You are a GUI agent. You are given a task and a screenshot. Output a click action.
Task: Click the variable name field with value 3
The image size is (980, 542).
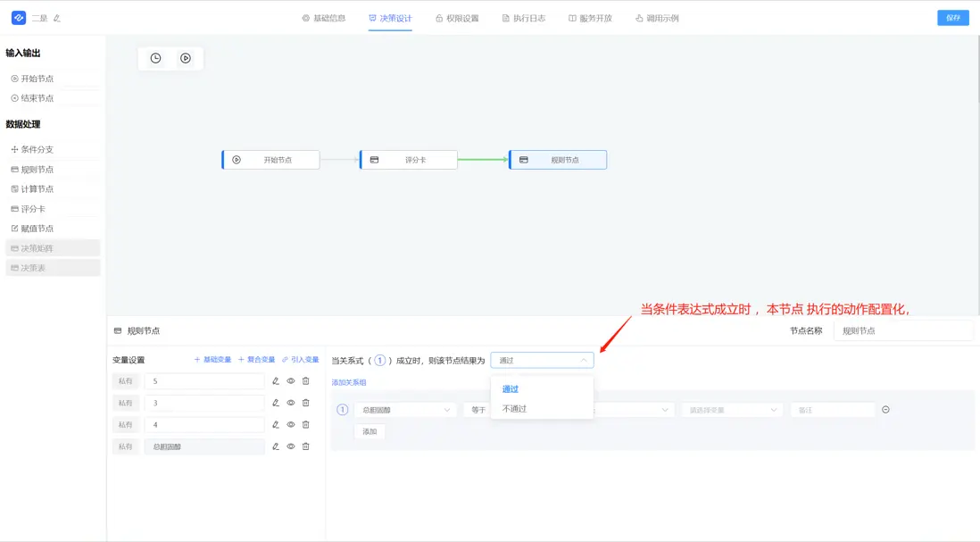click(x=204, y=404)
